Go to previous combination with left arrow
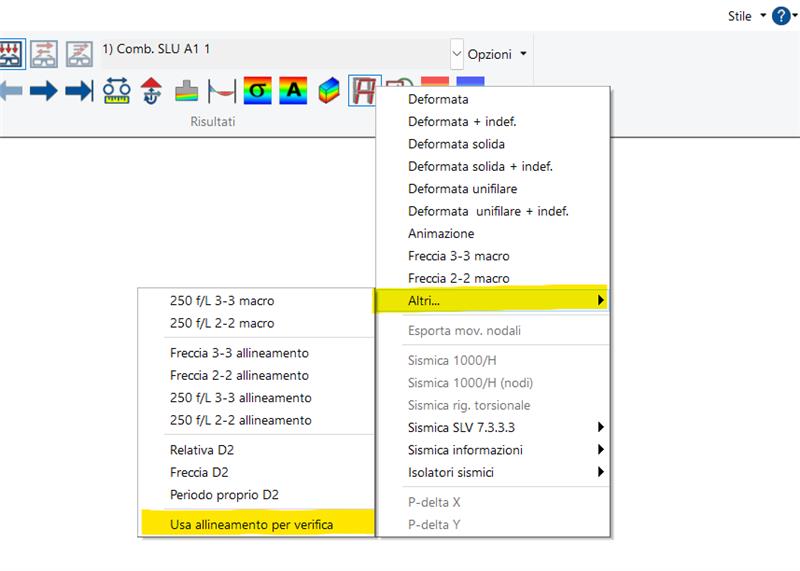Image resolution: width=800 pixels, height=571 pixels. pos(11,91)
